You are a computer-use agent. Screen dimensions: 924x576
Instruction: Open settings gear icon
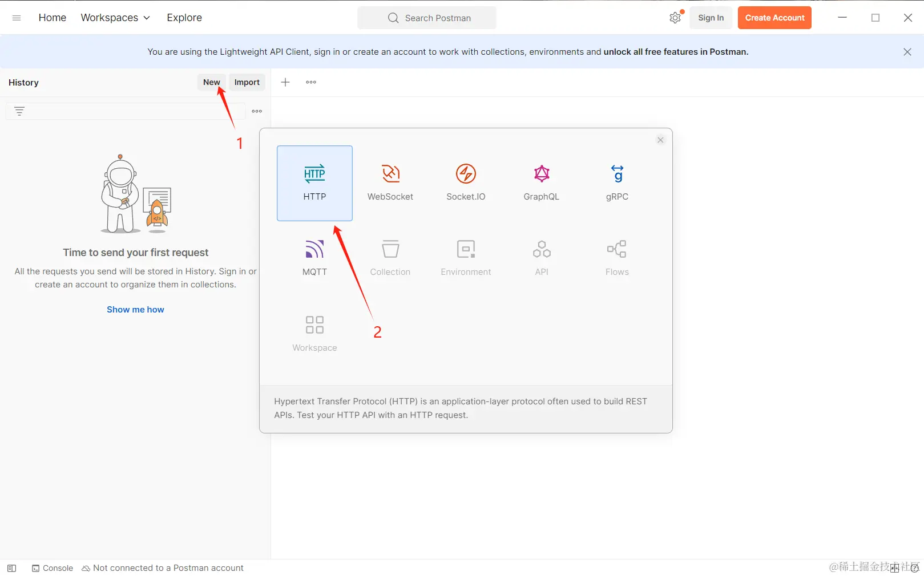coord(675,18)
